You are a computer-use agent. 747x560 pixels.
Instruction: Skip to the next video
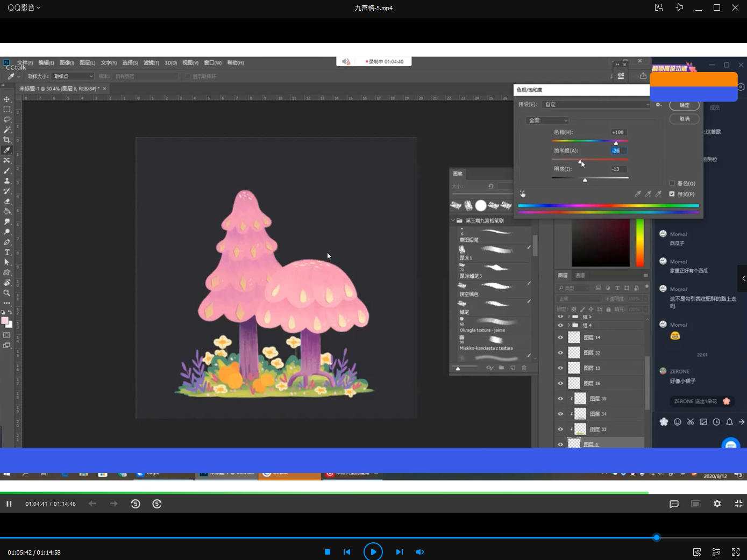[399, 552]
